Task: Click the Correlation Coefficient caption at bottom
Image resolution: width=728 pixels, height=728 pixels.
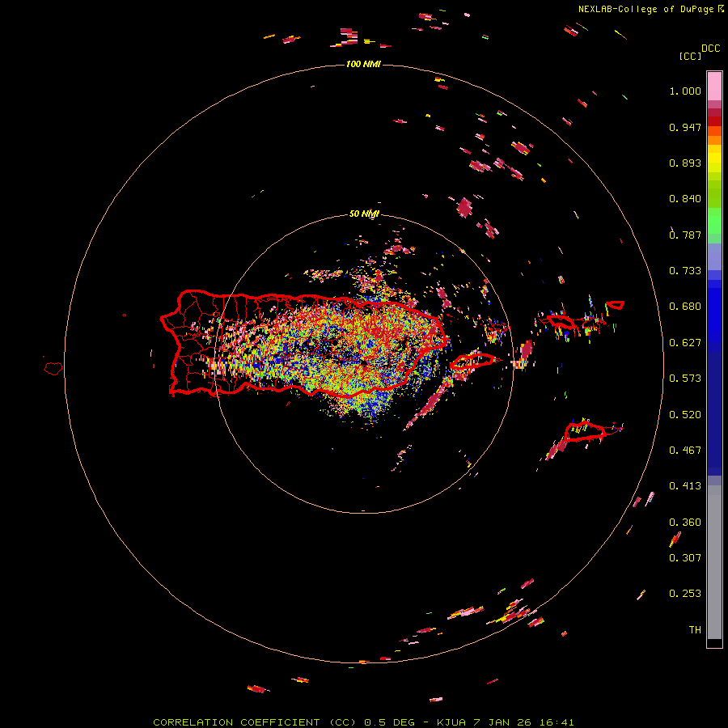Action: (x=363, y=722)
